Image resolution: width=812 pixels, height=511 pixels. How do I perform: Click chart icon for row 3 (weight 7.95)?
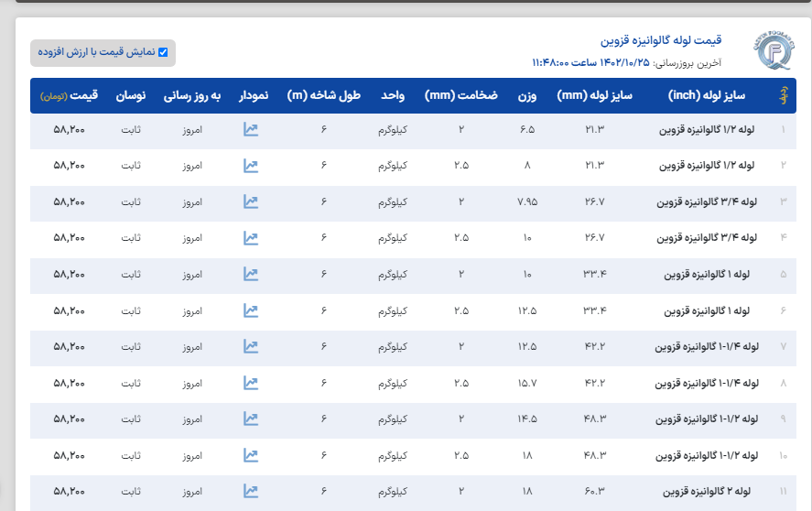(251, 201)
